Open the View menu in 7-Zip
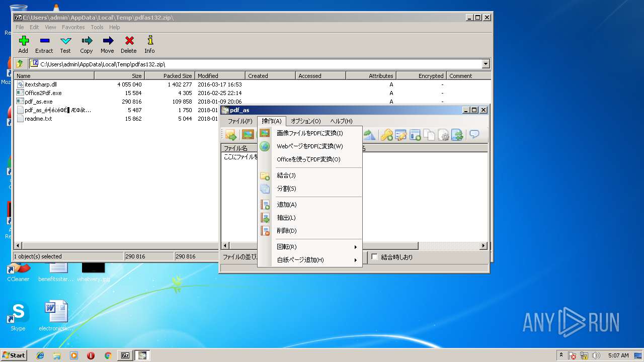 50,27
